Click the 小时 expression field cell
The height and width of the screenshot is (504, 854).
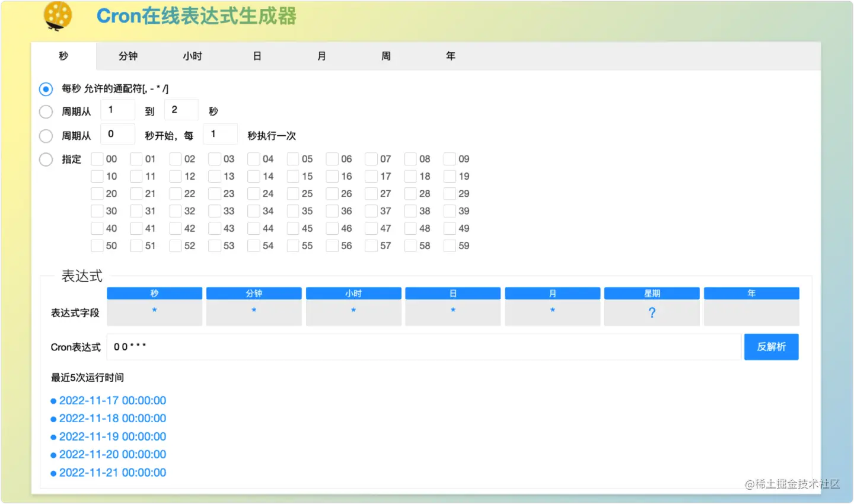353,312
